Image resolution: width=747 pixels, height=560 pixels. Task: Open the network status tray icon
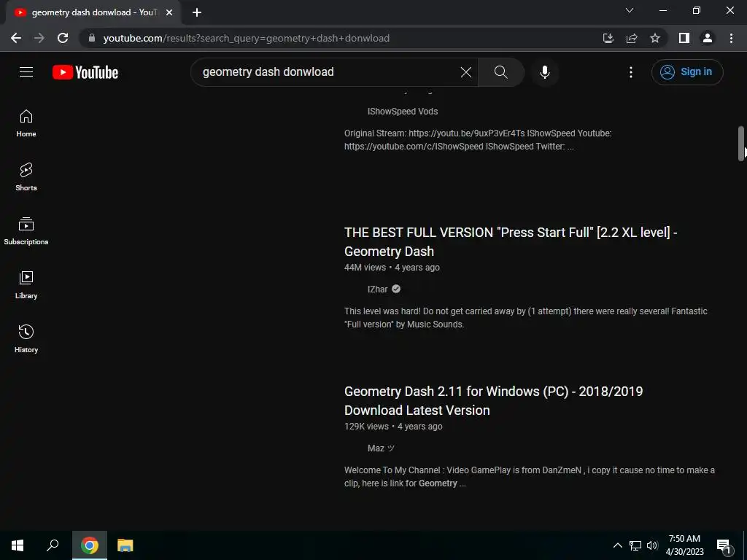coord(635,545)
